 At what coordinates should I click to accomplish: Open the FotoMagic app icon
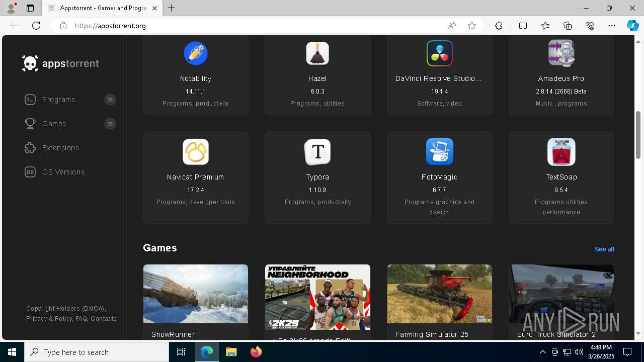tap(439, 151)
